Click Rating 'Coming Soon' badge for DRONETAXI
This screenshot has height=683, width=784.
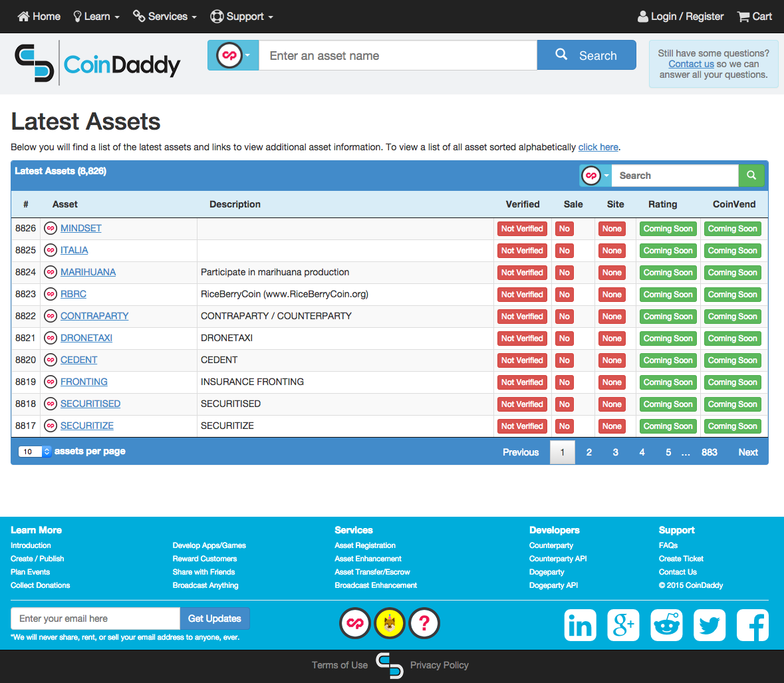coord(668,339)
